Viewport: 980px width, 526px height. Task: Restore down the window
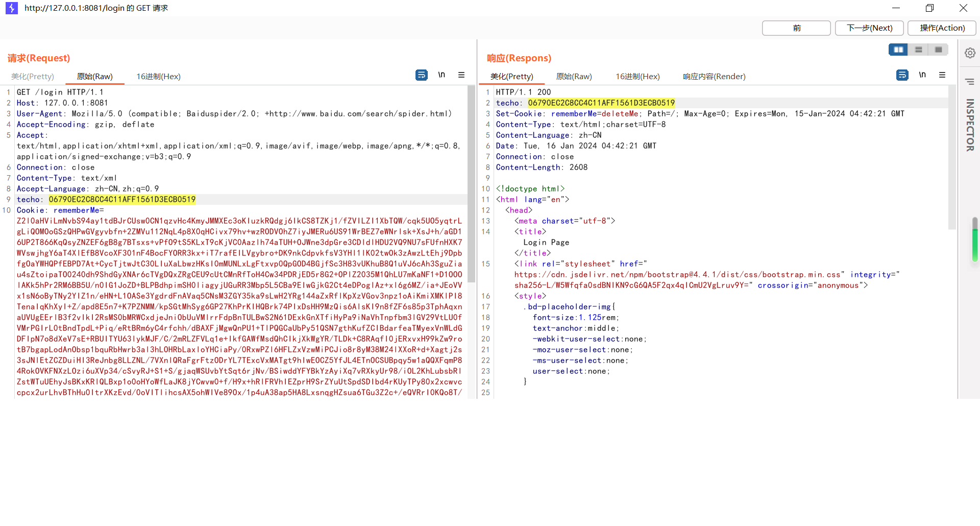tap(929, 8)
